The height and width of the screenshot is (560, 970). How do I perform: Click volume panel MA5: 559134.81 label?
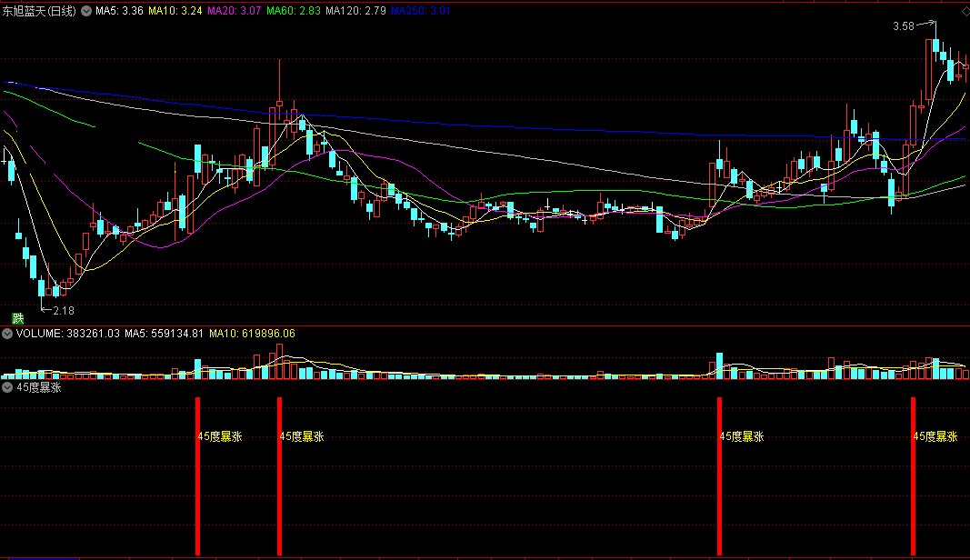coord(164,334)
